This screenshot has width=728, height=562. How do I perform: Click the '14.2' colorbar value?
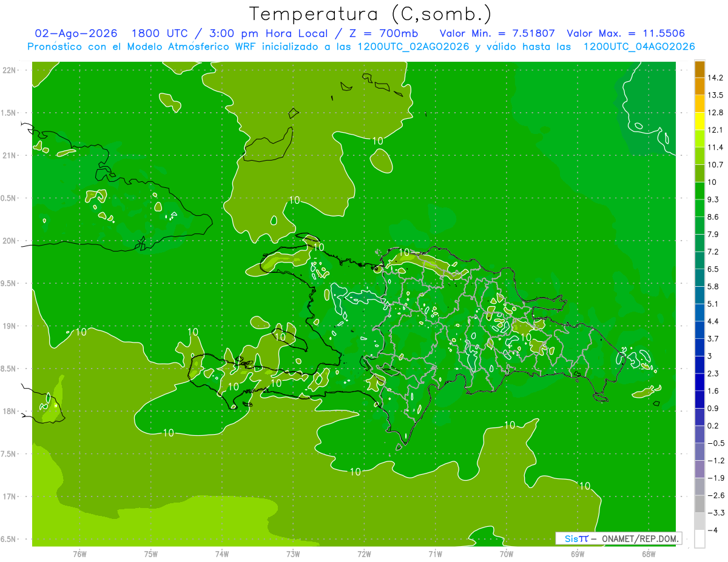click(716, 78)
